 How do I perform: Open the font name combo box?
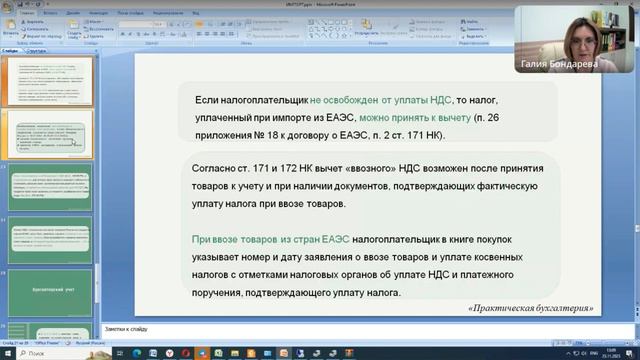[136, 24]
